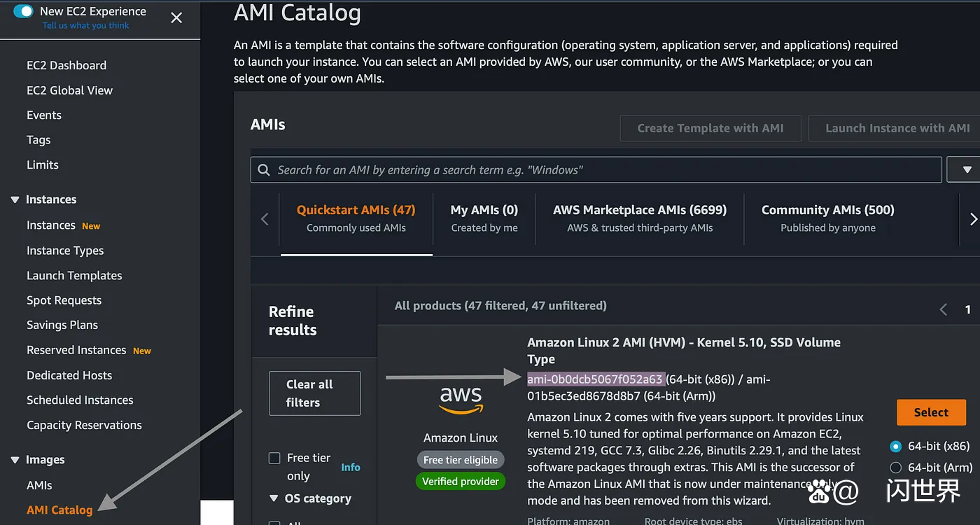Viewport: 980px width, 525px height.
Task: Collapse the Images section triangle
Action: click(15, 460)
